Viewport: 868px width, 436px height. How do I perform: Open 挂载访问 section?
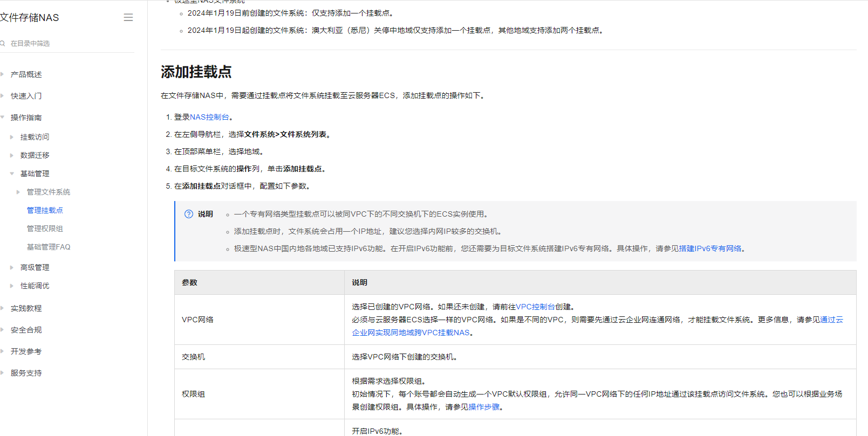(x=35, y=137)
